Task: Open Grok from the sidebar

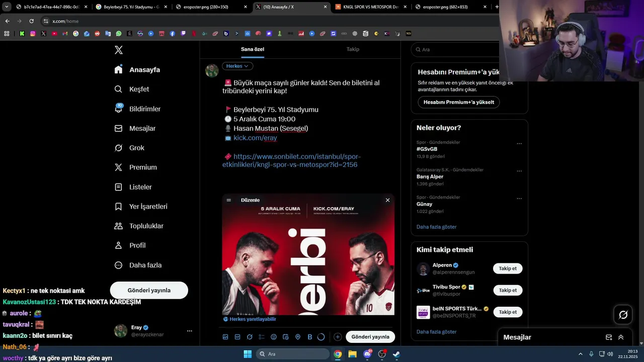Action: 129,148
